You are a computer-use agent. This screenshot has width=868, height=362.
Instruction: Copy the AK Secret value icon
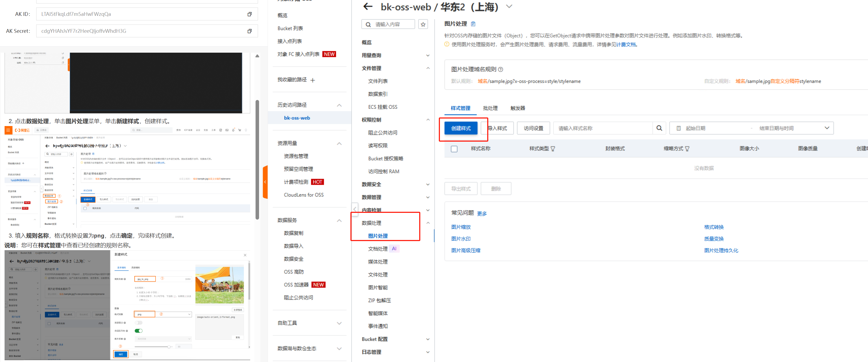[249, 31]
